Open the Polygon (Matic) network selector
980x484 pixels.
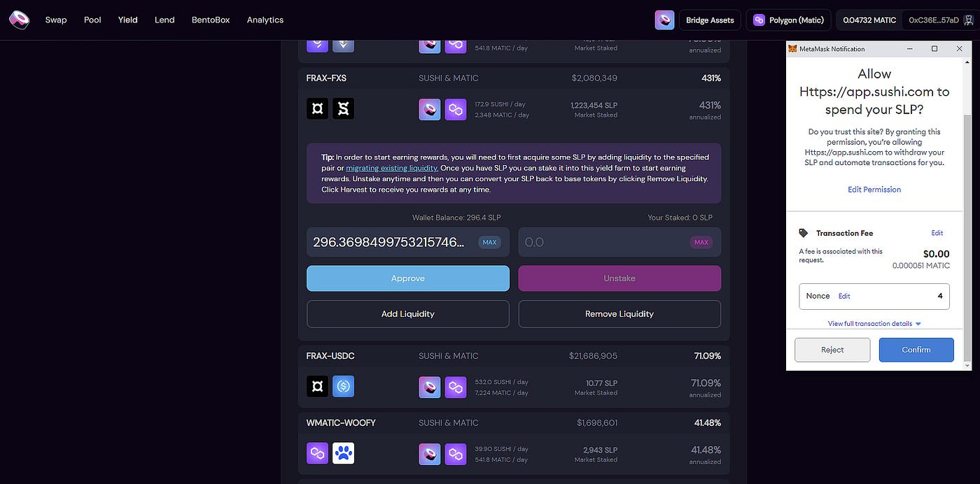click(x=789, y=20)
